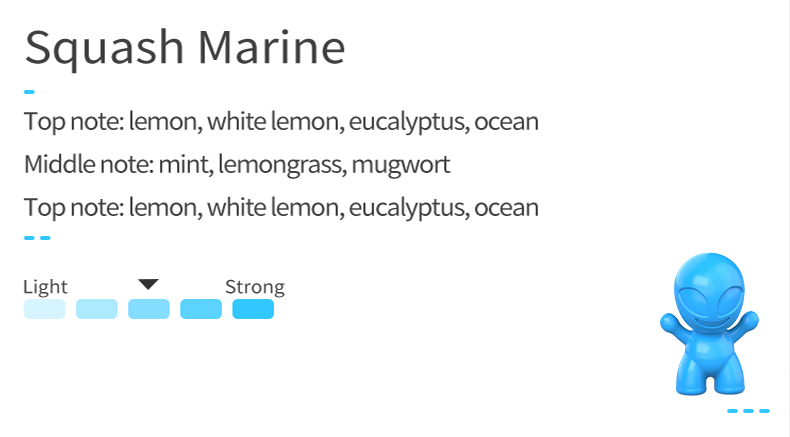This screenshot has height=437, width=790.
Task: Click the Light label
Action: [45, 287]
